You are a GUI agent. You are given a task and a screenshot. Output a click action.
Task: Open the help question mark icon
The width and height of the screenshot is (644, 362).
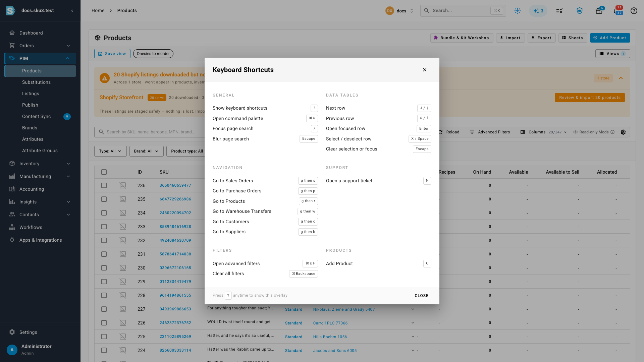(634, 11)
